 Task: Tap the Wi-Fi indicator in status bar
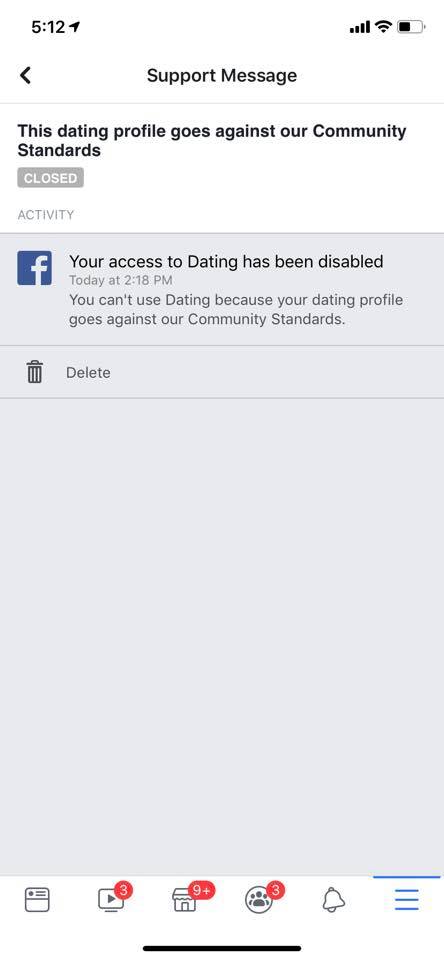tap(383, 26)
